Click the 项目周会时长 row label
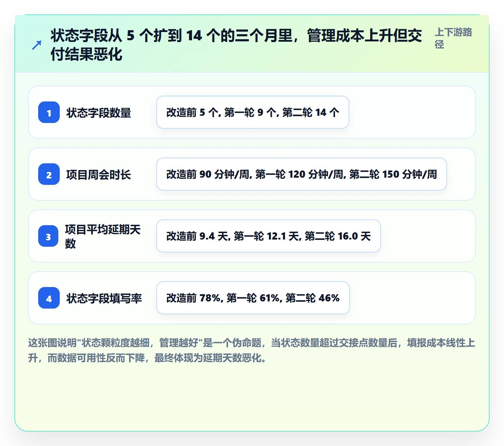Viewport: 504px width, 446px height. pyautogui.click(x=99, y=174)
